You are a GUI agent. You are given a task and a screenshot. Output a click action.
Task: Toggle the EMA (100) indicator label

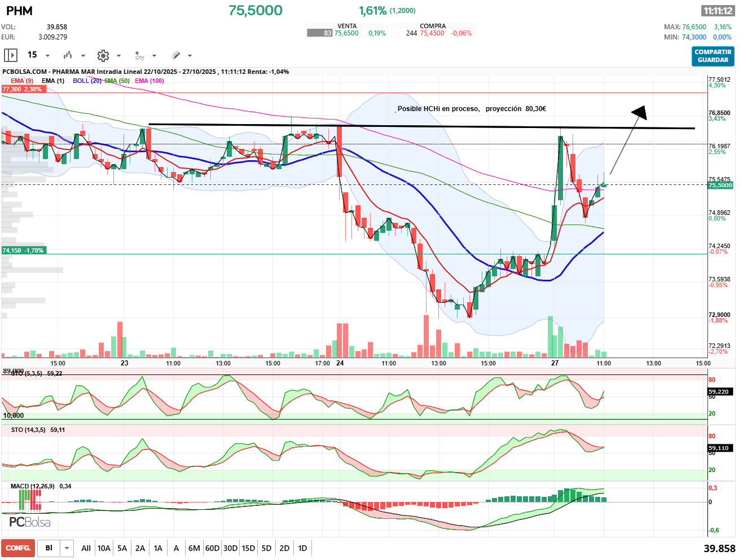click(x=150, y=81)
